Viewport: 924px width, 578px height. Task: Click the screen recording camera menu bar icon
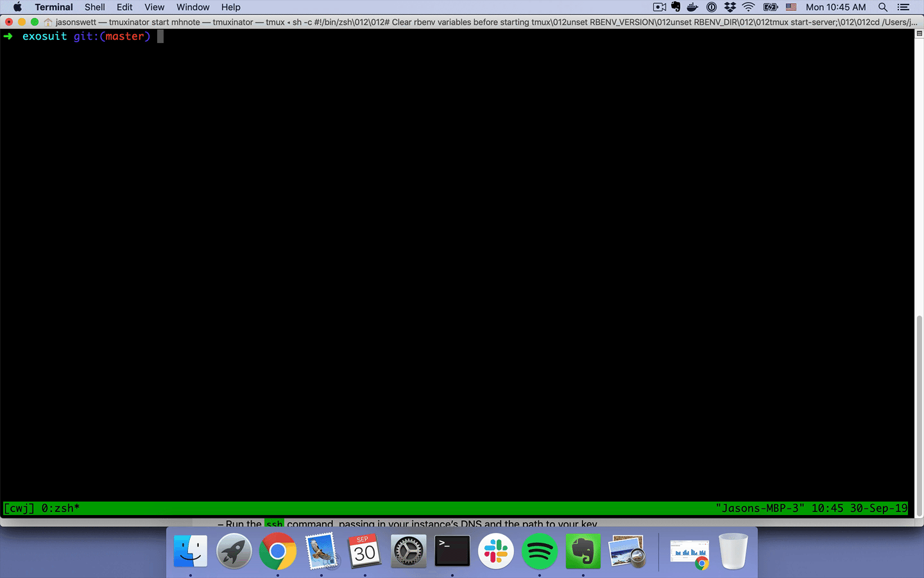[x=659, y=7]
